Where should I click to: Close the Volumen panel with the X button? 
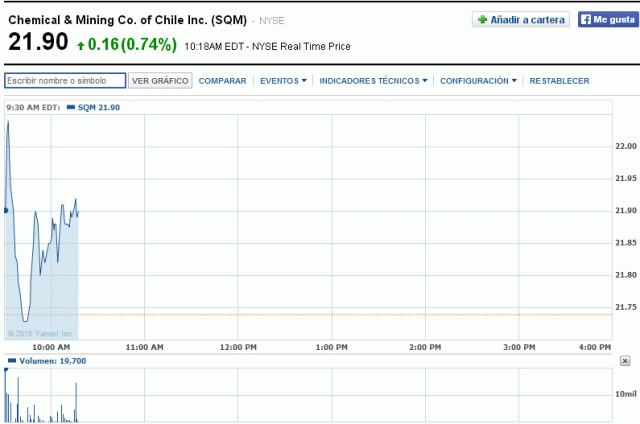(625, 361)
